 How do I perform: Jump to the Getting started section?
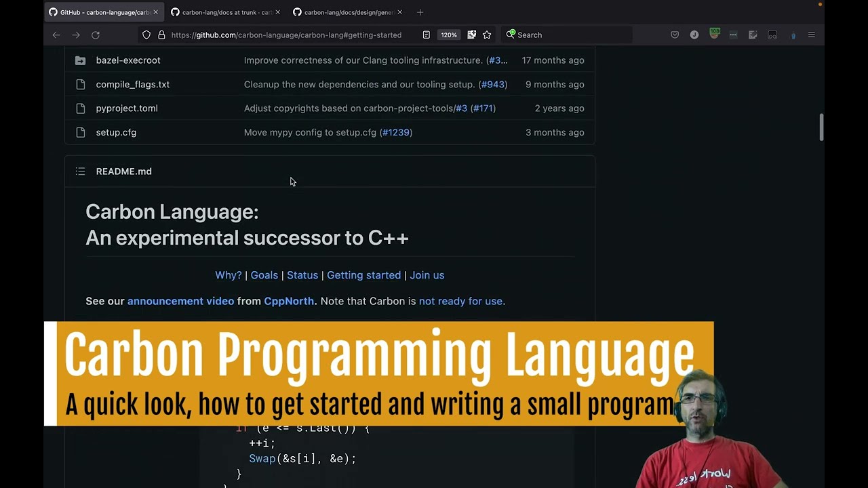coord(364,275)
